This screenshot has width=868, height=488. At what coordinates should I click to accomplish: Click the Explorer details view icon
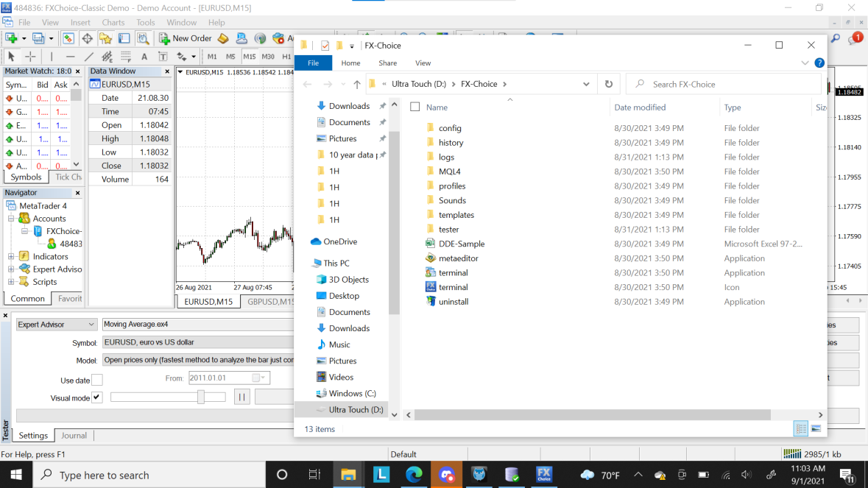800,428
